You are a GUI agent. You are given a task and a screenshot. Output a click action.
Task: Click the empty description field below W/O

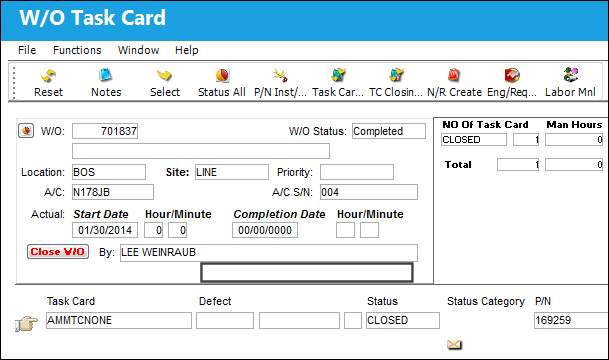[201, 151]
